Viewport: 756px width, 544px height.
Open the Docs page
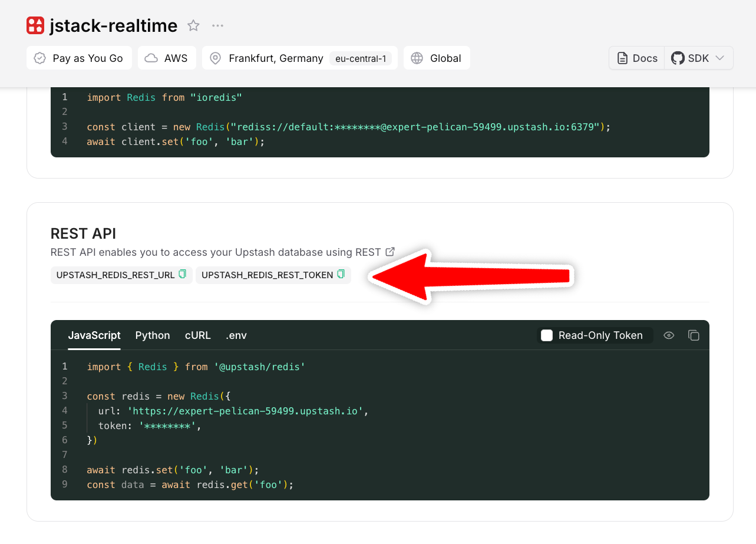tap(636, 58)
